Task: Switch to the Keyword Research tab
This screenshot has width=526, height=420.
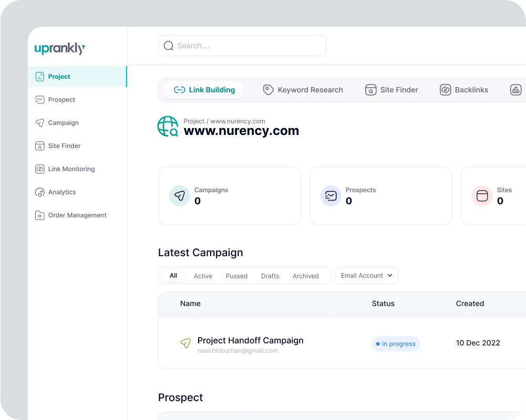Action: pos(303,90)
